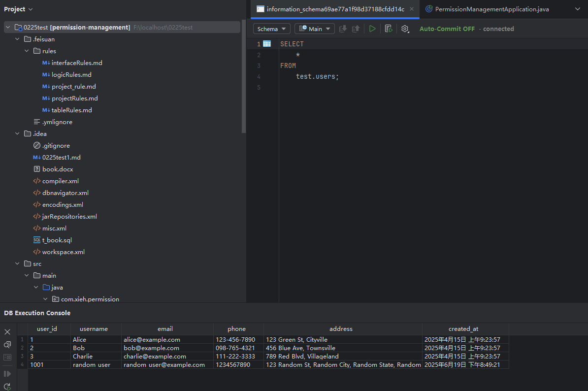Click the statement gutter icon on line 1
Image resolution: width=588 pixels, height=391 pixels.
pos(267,44)
